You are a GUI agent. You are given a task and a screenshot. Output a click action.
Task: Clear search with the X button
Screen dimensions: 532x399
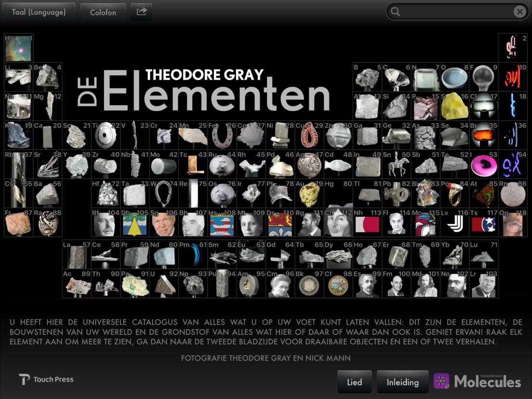519,12
